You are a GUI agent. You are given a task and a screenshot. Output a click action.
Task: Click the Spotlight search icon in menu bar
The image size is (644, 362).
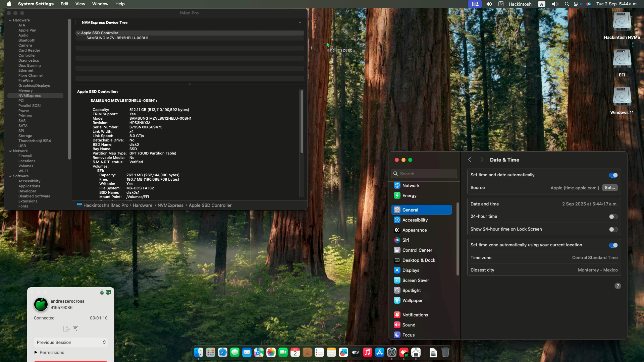coord(567,4)
